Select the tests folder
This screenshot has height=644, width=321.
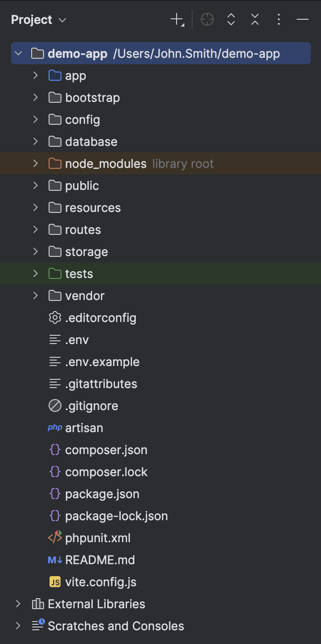point(79,273)
